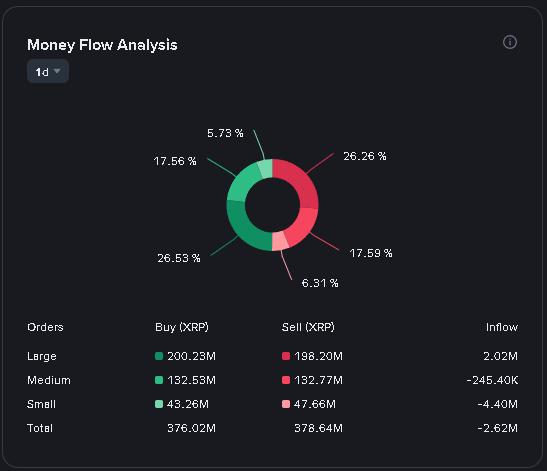Viewport: 547px width, 471px height.
Task: Click the 2.02M large inflow value
Action: (501, 356)
